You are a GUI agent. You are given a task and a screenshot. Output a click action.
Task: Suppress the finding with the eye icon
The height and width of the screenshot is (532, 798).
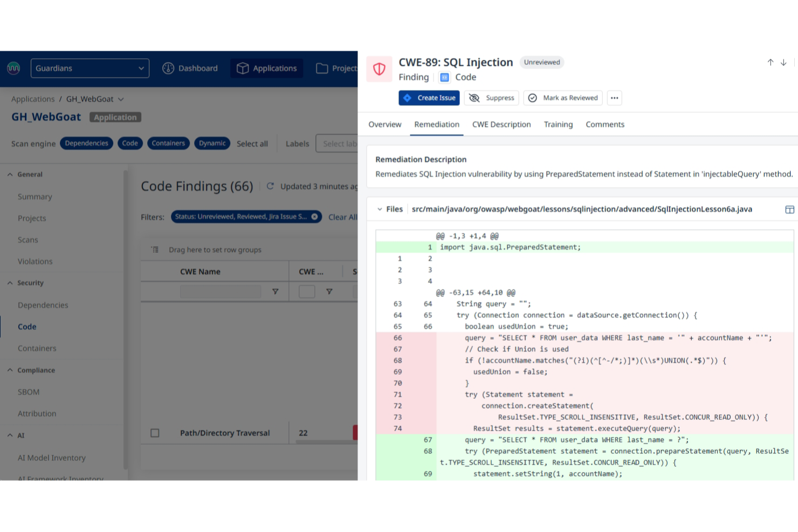click(474, 98)
